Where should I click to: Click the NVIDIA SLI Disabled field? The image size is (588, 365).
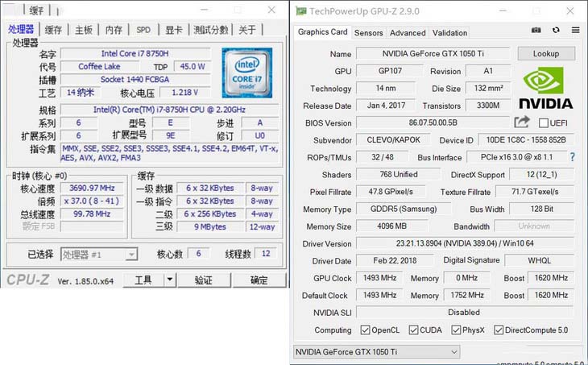coord(465,313)
